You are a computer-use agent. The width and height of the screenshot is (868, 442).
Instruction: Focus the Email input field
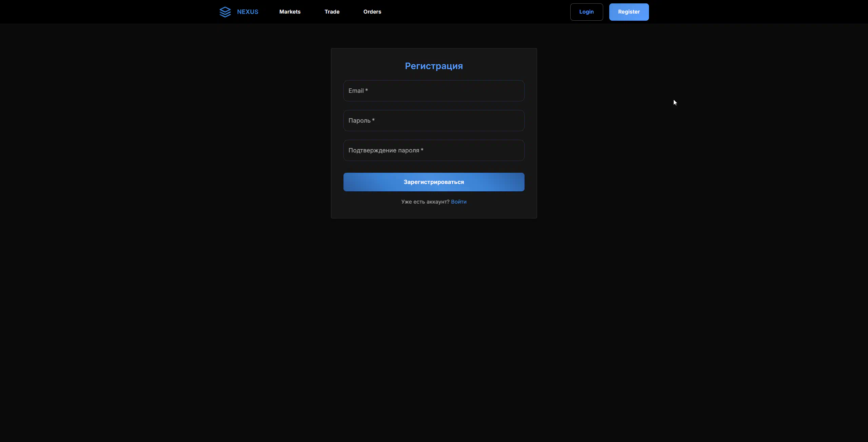(434, 91)
